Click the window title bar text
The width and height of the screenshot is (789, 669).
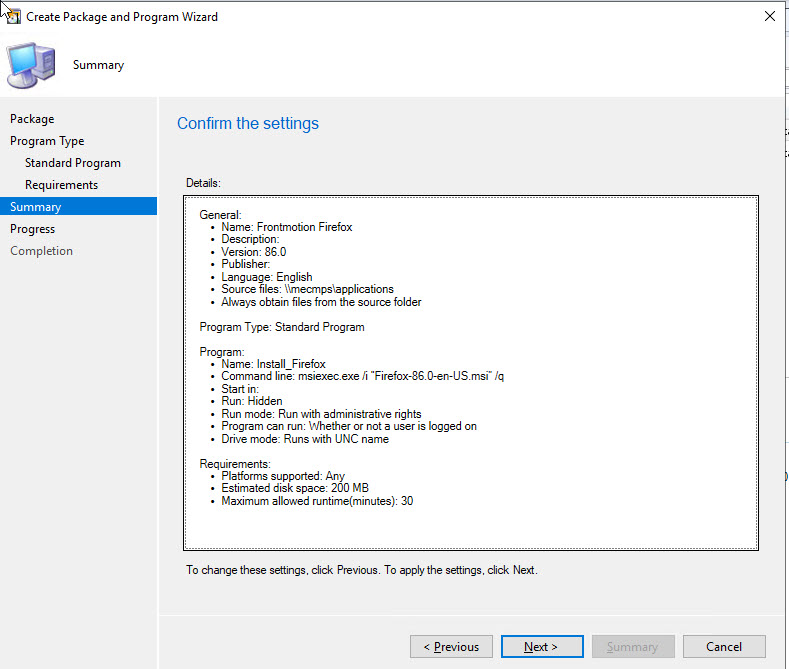pos(122,16)
